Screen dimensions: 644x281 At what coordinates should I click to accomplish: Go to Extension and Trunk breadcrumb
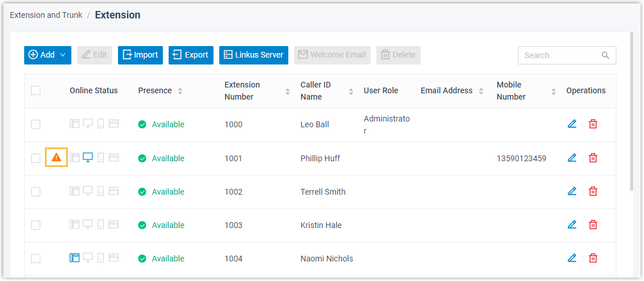46,15
